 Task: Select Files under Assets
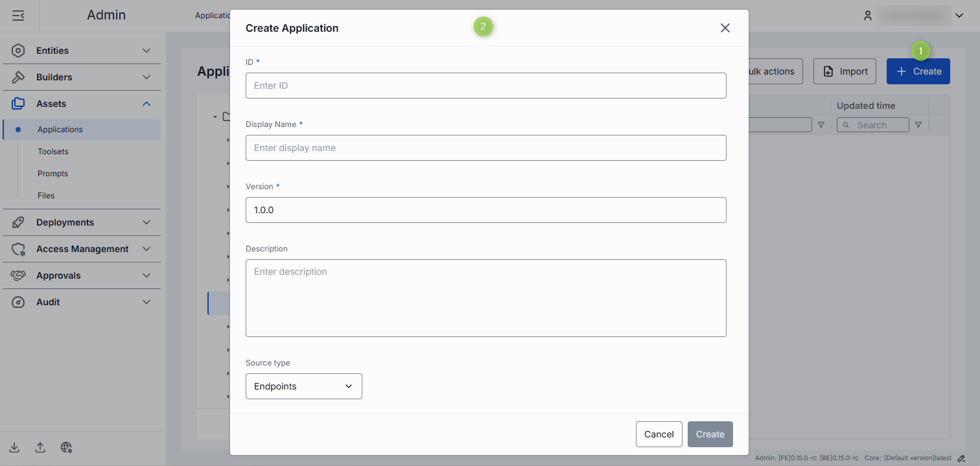[x=46, y=196]
